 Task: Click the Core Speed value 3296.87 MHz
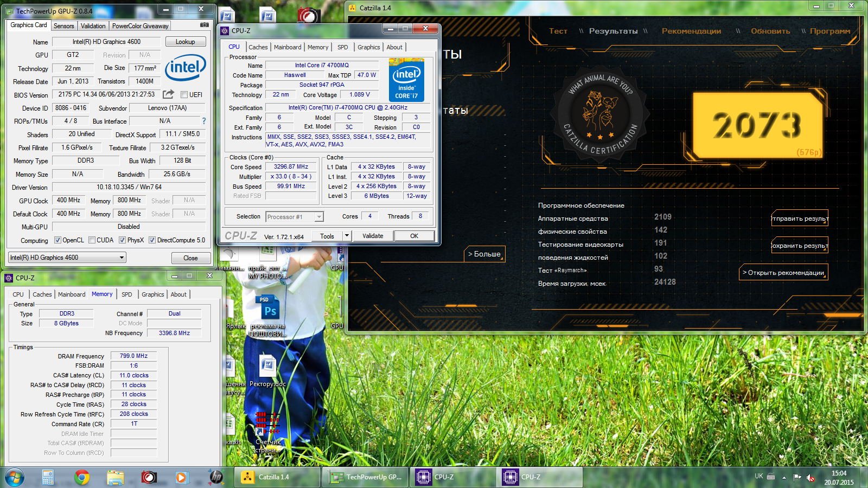click(x=291, y=167)
